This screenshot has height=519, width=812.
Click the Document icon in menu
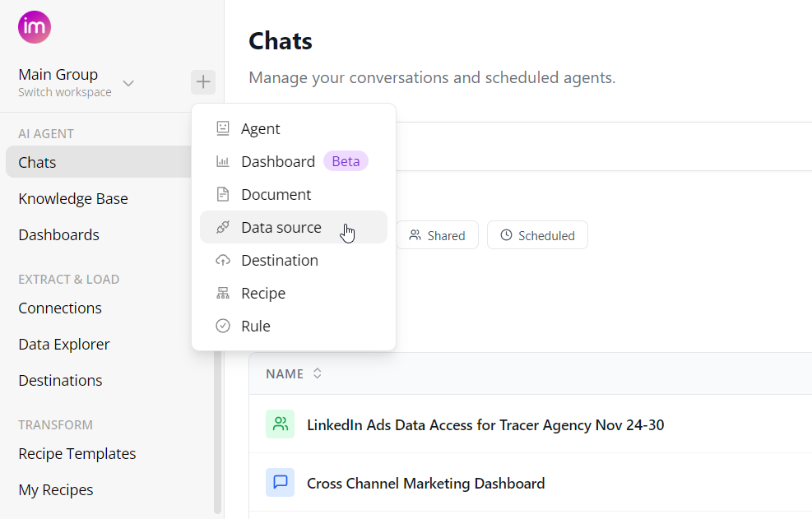[223, 195]
